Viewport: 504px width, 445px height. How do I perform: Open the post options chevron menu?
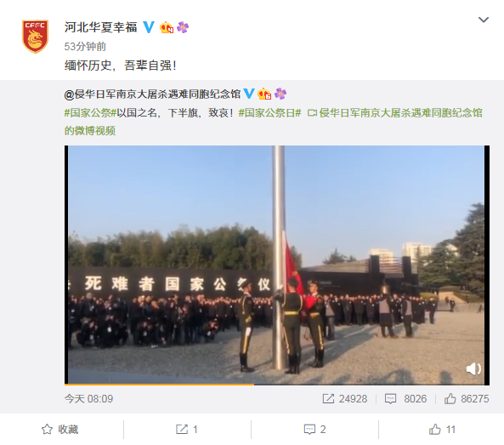484,20
